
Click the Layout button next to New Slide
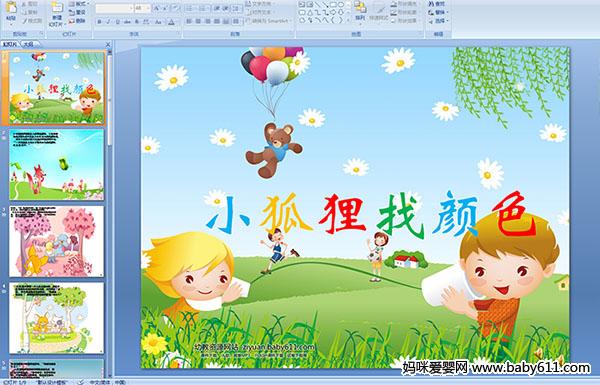tap(78, 4)
